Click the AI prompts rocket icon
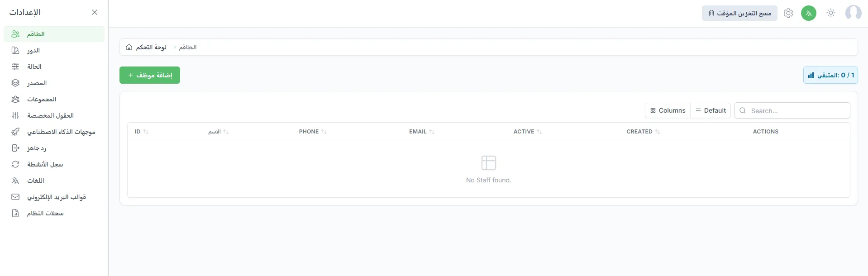This screenshot has width=868, height=276. [x=15, y=132]
